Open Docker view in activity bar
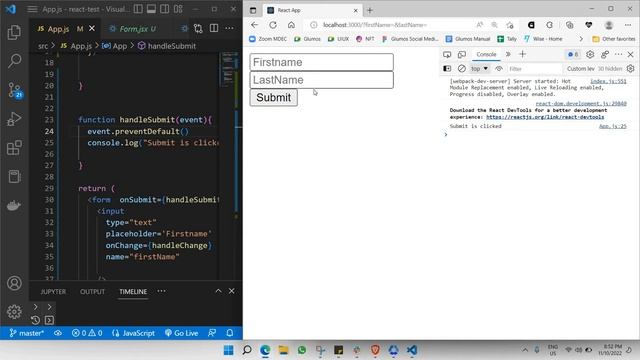This screenshot has height=360, width=640. pos(14,205)
